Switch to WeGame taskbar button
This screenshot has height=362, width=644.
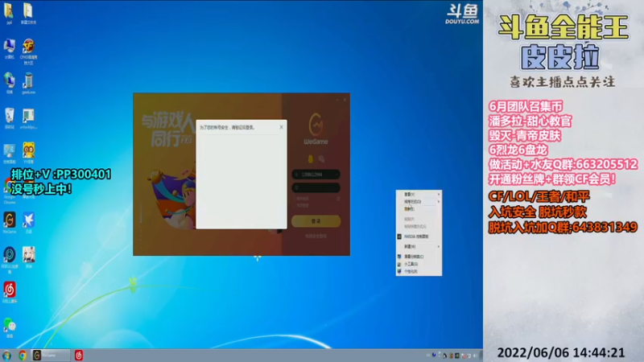(51, 356)
